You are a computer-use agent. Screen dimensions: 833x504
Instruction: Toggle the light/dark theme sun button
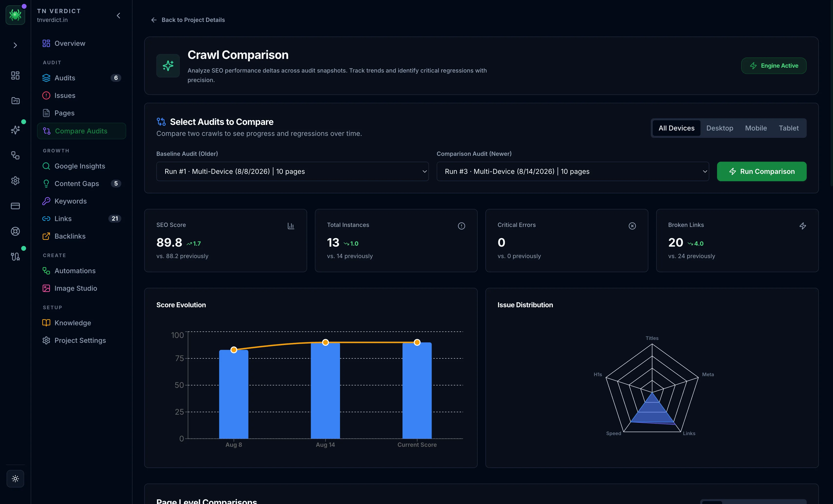tap(15, 479)
